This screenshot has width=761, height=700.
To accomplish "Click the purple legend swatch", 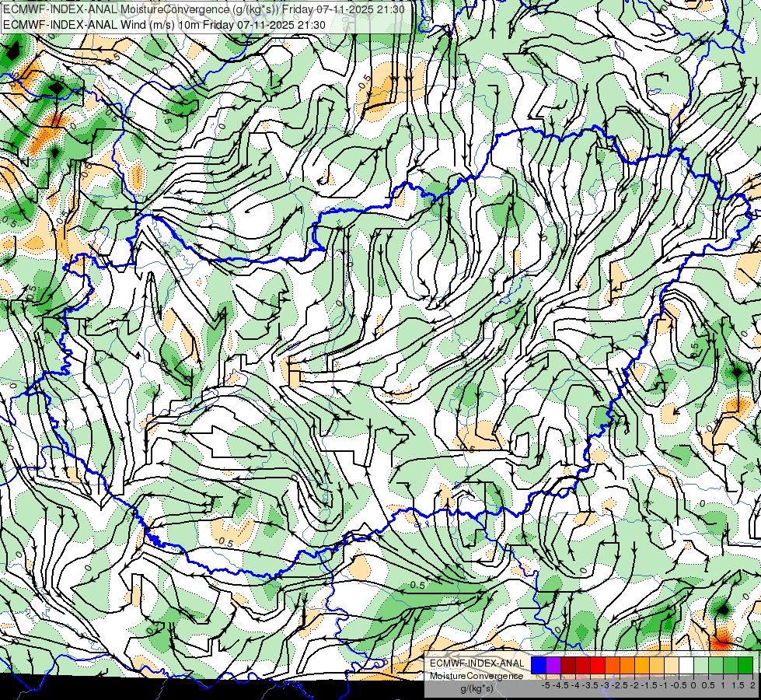I will [553, 666].
